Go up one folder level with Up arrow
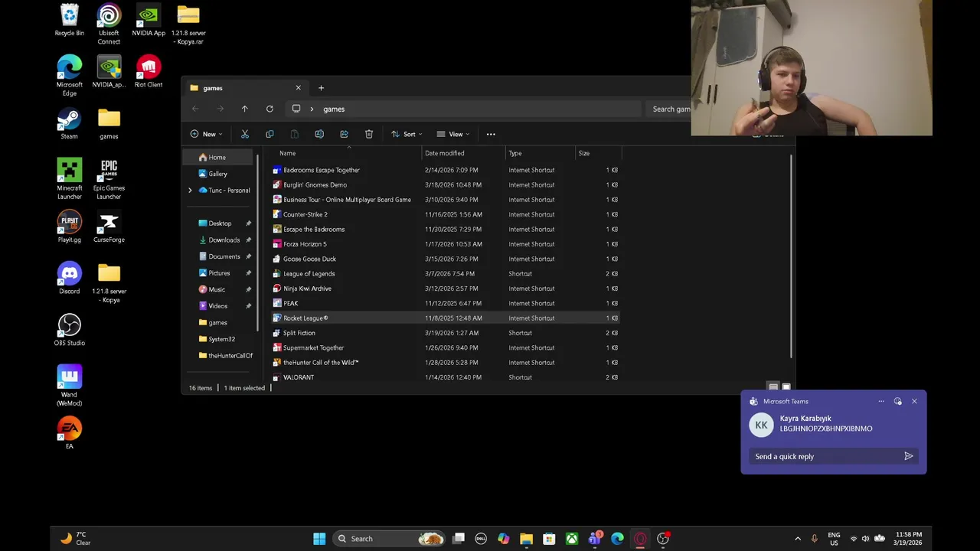This screenshot has width=980, height=551. pyautogui.click(x=245, y=109)
